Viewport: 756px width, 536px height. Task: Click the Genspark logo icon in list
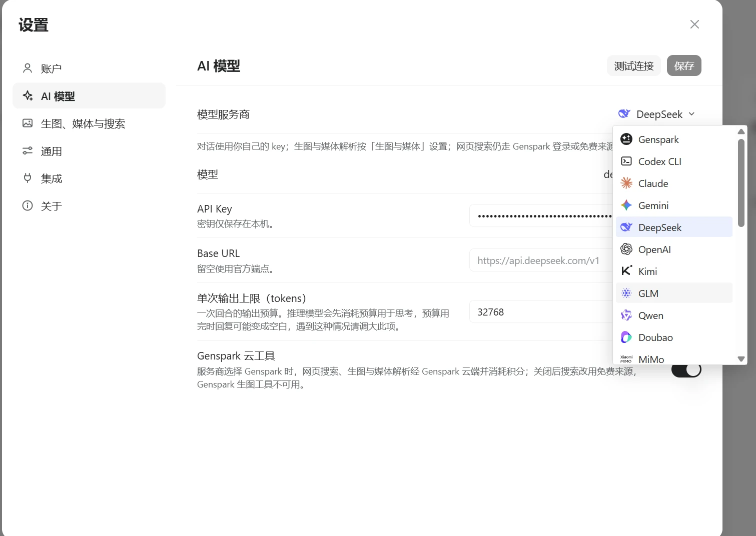tap(626, 139)
